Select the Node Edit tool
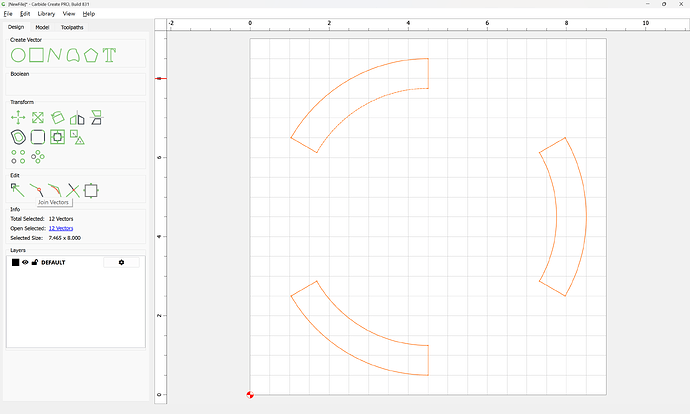690x414 pixels. coord(17,190)
